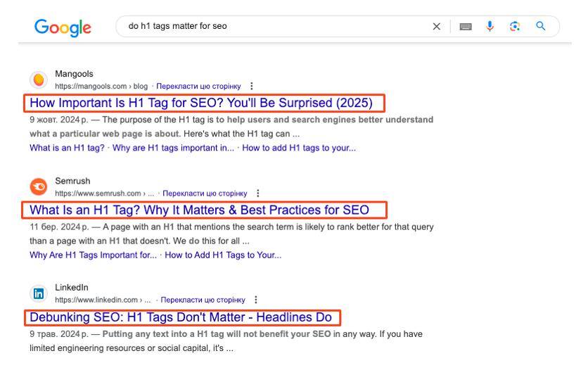The image size is (588, 382).
Task: Translate the Mangools page link
Action: coord(198,86)
